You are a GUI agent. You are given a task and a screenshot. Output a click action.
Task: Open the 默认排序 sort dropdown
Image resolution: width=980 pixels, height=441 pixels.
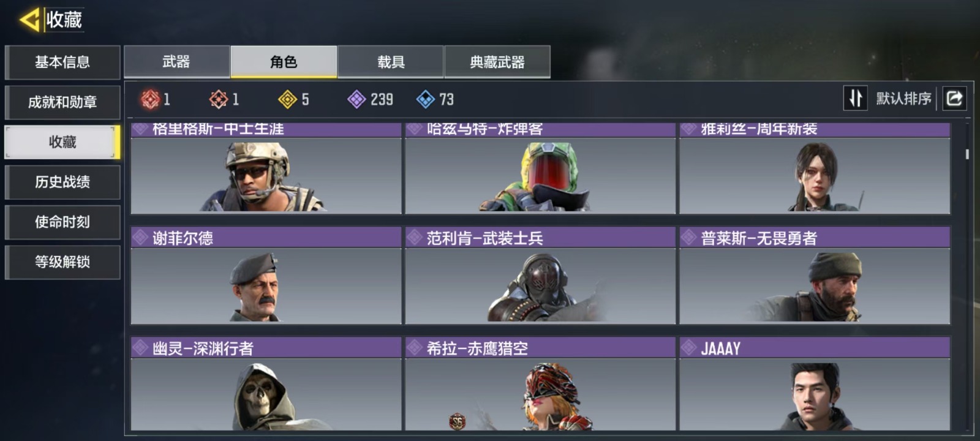click(x=903, y=98)
